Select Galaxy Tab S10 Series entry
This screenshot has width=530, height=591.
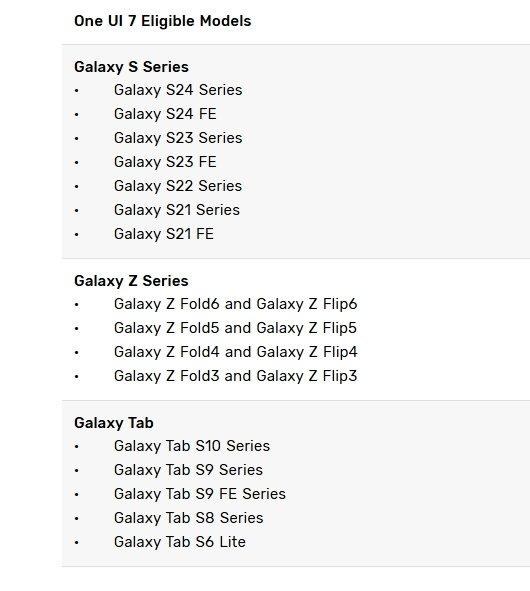(x=192, y=446)
